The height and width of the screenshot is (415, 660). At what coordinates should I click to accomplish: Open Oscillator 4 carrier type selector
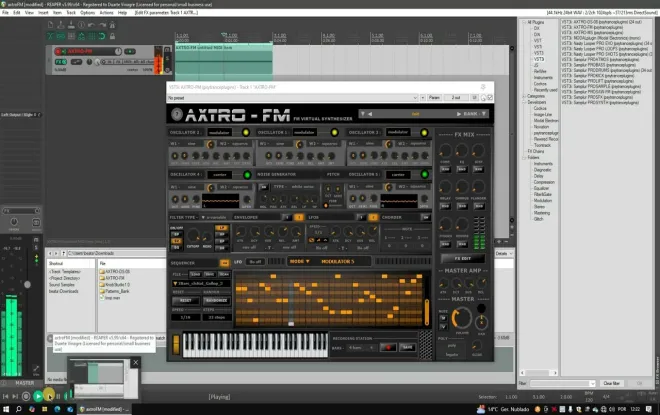220,174
